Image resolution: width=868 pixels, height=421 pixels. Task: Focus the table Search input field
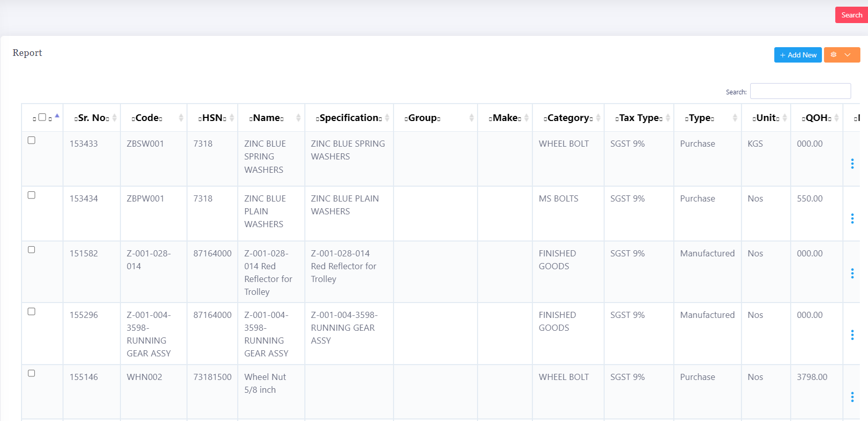[x=800, y=91]
